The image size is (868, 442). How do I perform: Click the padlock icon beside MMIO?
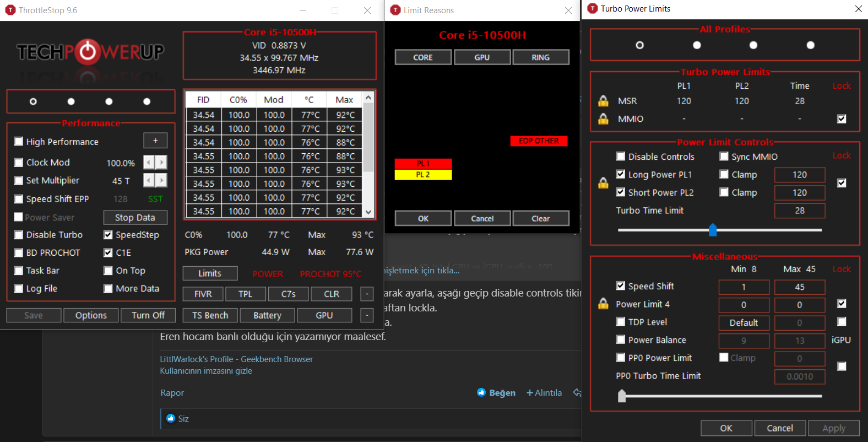(x=604, y=118)
